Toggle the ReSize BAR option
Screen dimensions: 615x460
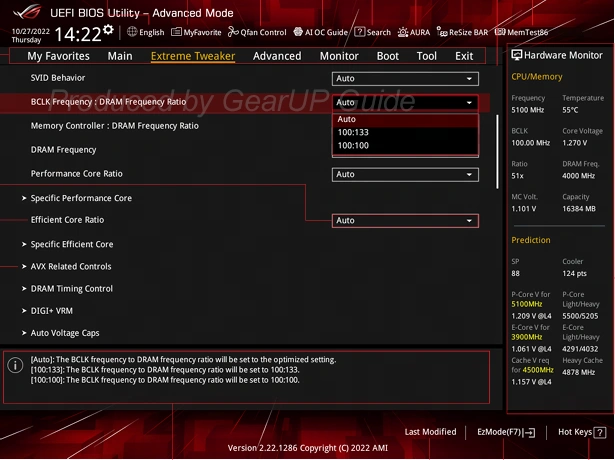point(462,32)
